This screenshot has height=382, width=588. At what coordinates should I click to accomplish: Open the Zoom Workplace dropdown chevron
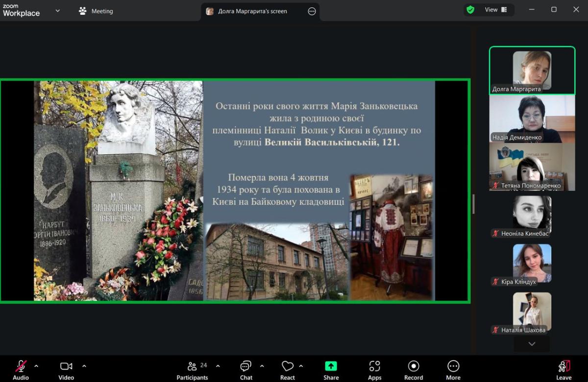[x=57, y=10]
